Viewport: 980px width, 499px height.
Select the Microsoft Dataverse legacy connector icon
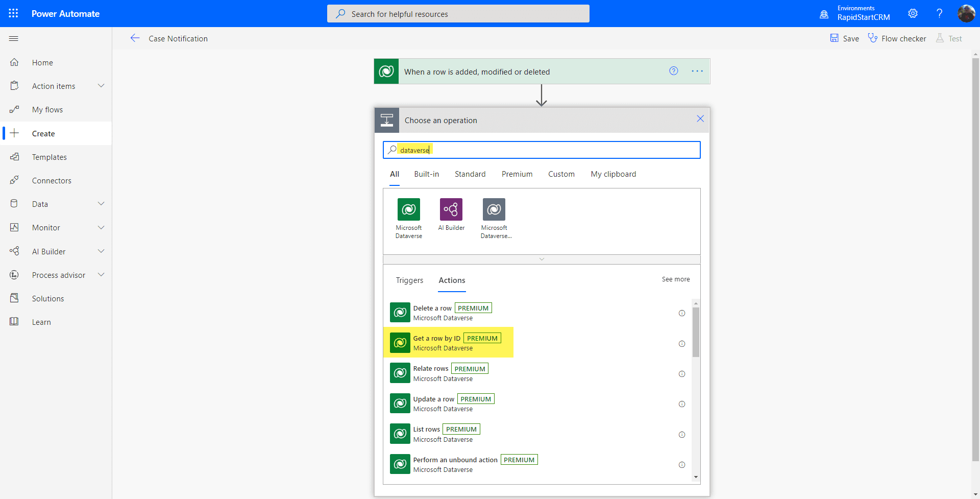(494, 209)
